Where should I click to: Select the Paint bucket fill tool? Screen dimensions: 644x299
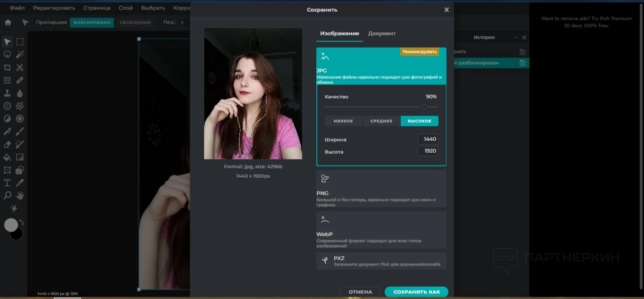pyautogui.click(x=8, y=157)
